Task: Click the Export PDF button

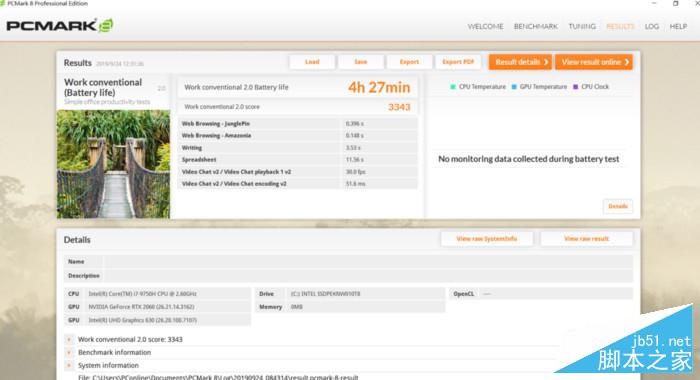Action: (x=458, y=62)
